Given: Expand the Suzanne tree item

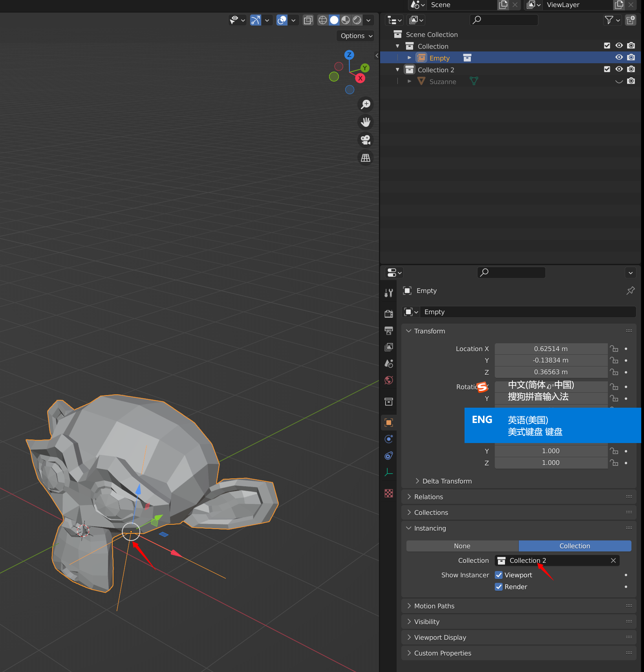Looking at the screenshot, I should [409, 81].
